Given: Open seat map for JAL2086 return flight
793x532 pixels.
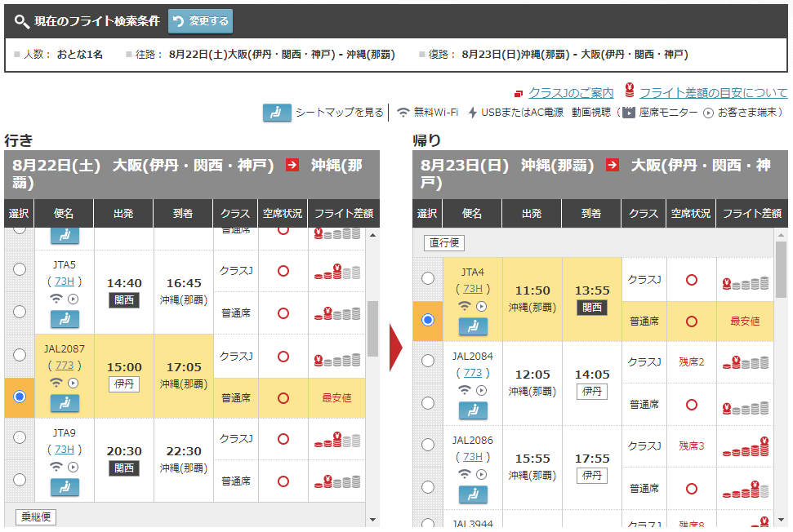Looking at the screenshot, I should click(x=474, y=494).
